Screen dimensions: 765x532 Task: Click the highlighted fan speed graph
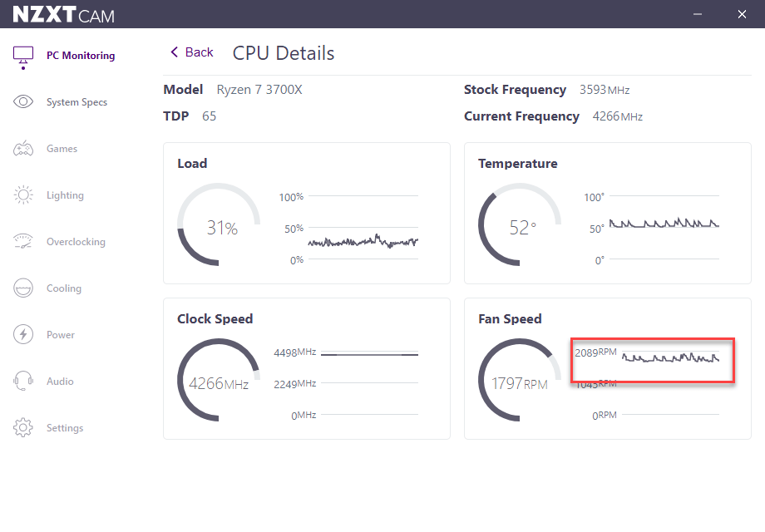click(x=652, y=360)
